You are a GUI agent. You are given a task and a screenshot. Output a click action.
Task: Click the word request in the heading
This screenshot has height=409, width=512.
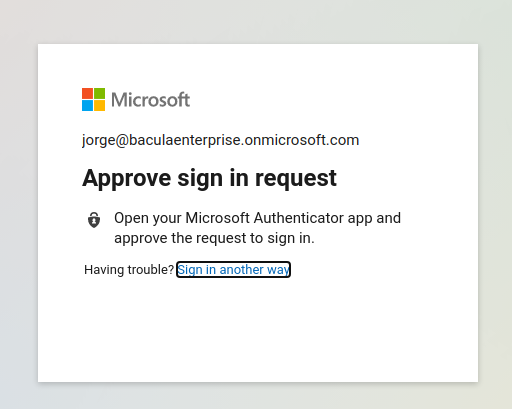click(x=296, y=179)
